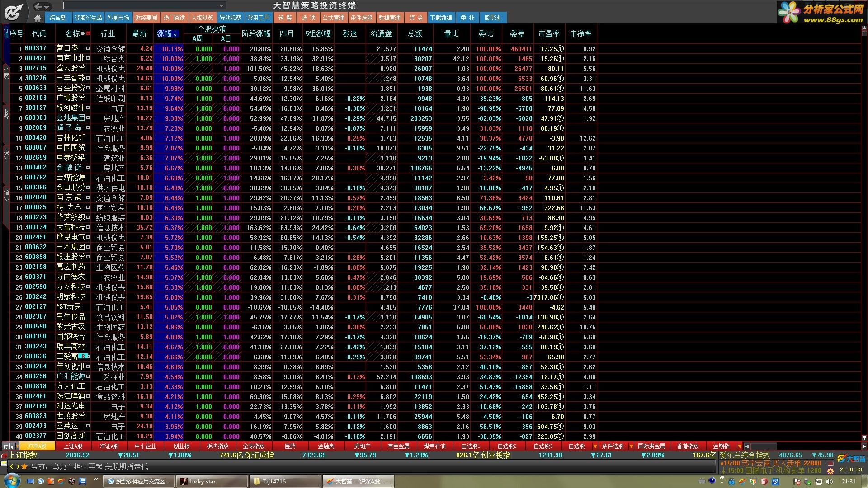Go back using the back arrow button
868x488 pixels.
[x=38, y=6]
